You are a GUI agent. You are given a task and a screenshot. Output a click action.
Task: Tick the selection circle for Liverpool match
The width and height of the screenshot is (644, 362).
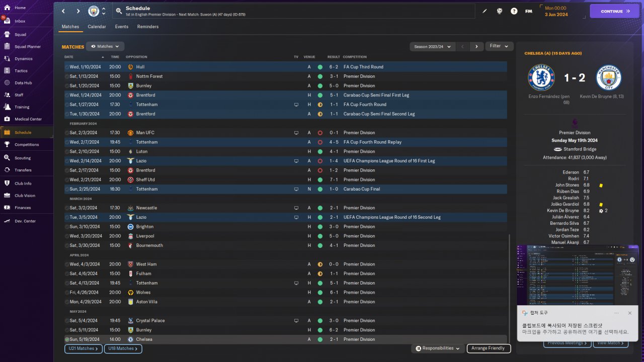tap(67, 236)
